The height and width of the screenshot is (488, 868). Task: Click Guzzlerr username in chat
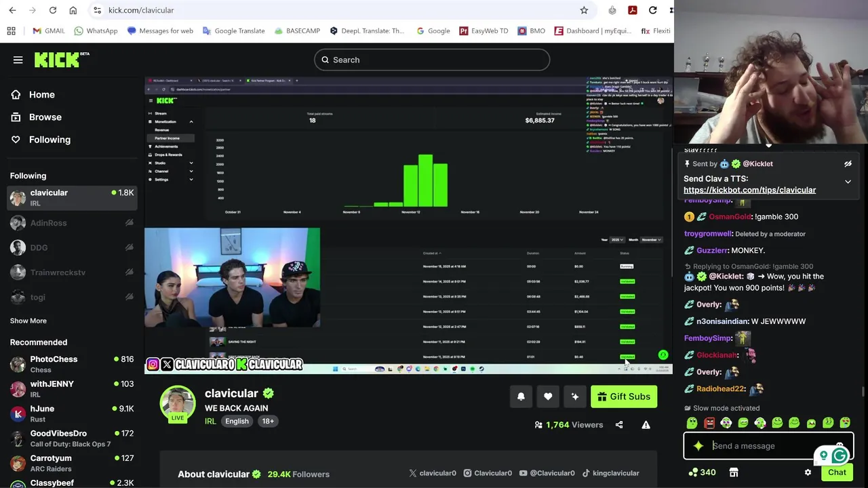[x=712, y=250]
